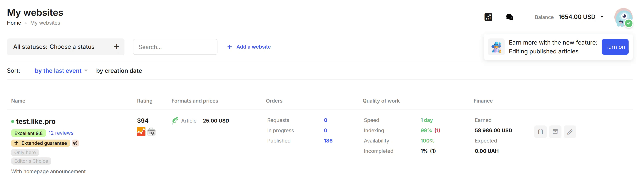The height and width of the screenshot is (182, 644).
Task: Pause the test.like.pro website
Action: (x=540, y=132)
